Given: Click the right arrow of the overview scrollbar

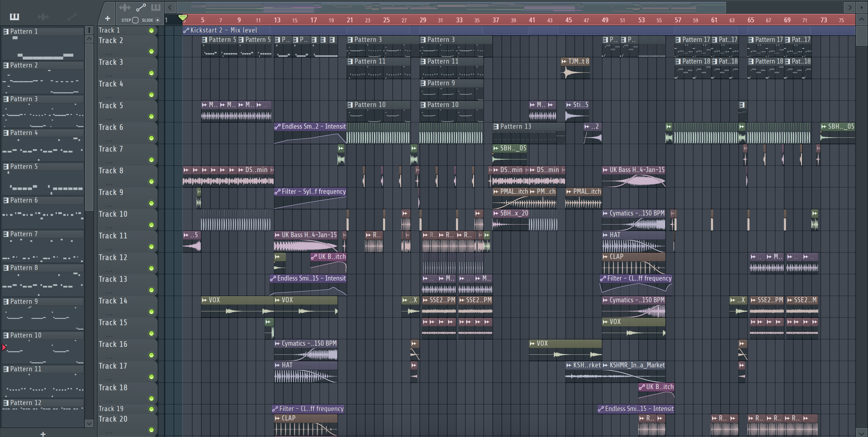Looking at the screenshot, I should [850, 7].
